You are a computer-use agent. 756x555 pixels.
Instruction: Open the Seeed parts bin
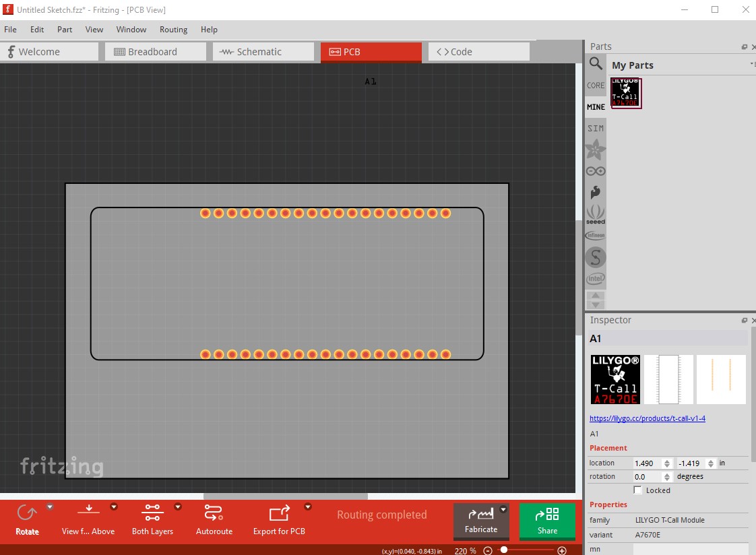pyautogui.click(x=596, y=214)
